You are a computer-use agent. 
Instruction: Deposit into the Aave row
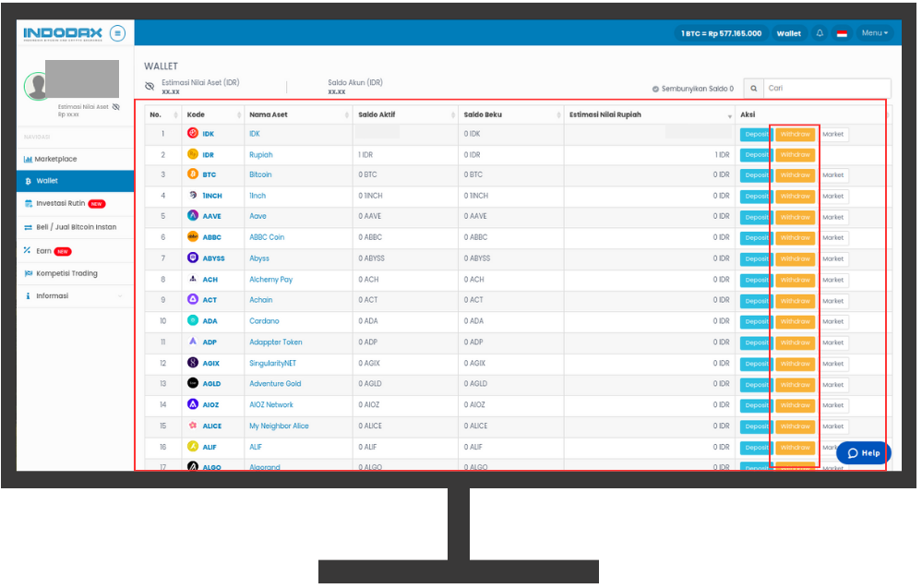coord(756,217)
